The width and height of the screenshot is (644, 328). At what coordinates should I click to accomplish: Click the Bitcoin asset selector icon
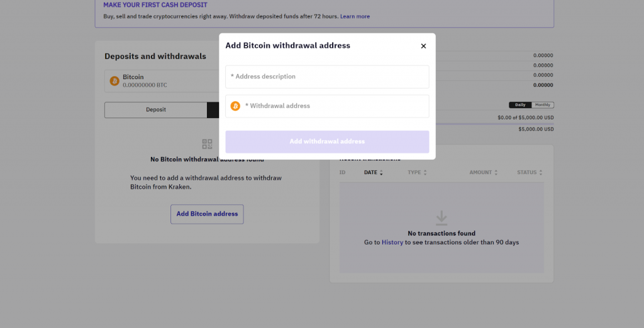pyautogui.click(x=114, y=81)
